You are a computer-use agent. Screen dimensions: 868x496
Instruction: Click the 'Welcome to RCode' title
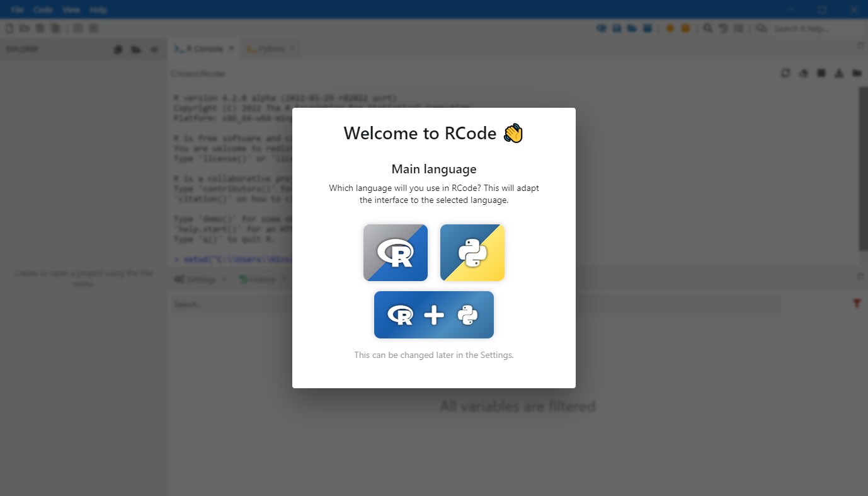[434, 133]
